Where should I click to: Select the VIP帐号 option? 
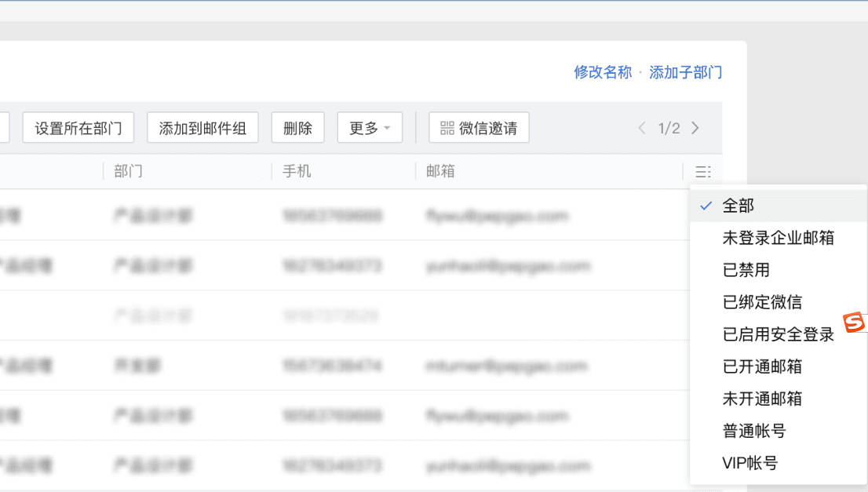pos(748,462)
